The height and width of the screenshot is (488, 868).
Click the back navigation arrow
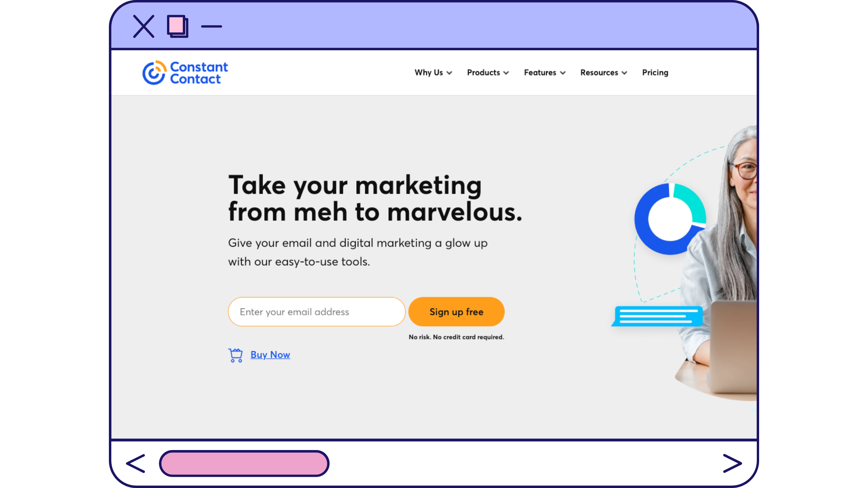coord(135,464)
